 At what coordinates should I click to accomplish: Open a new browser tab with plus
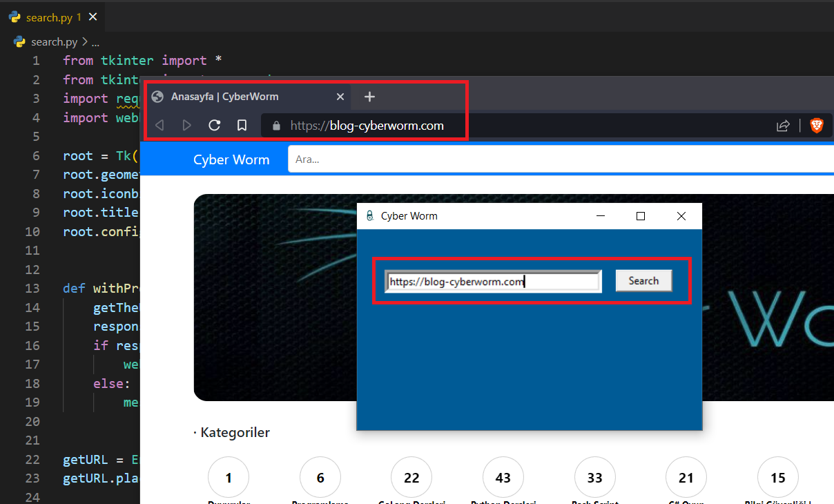pyautogui.click(x=369, y=97)
